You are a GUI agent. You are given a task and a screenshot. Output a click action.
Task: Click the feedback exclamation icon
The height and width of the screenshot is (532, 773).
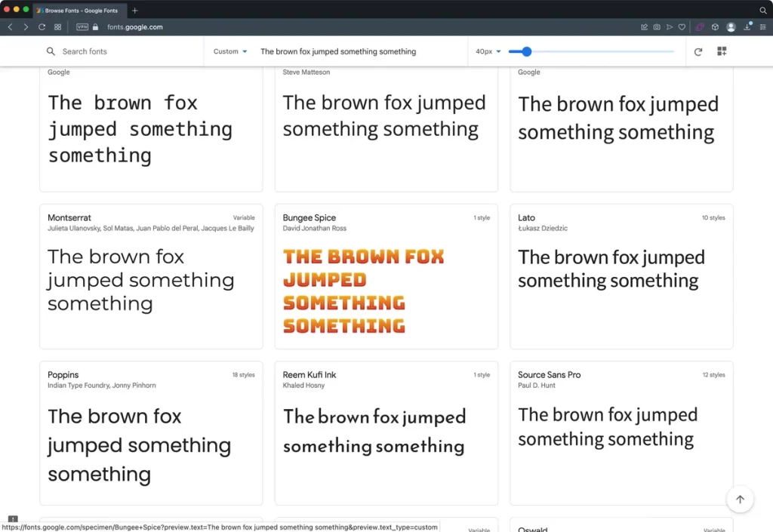pos(14,518)
